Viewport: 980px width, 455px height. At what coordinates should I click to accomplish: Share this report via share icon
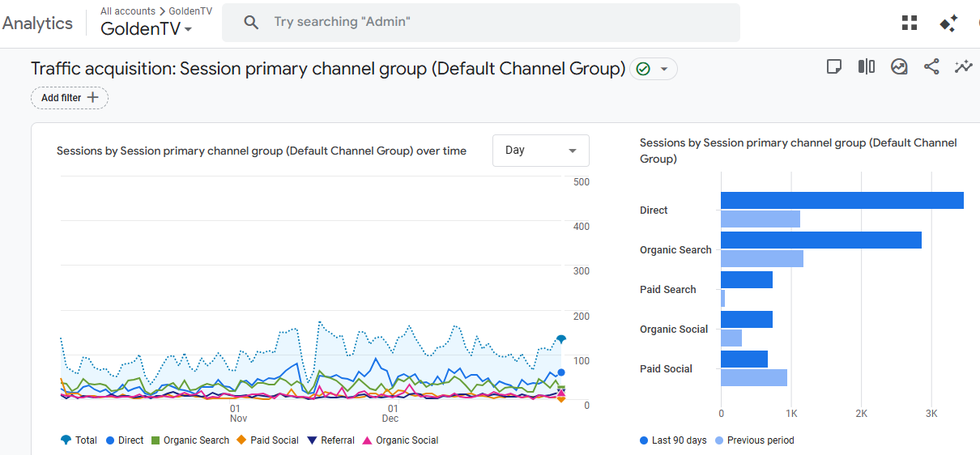tap(931, 67)
